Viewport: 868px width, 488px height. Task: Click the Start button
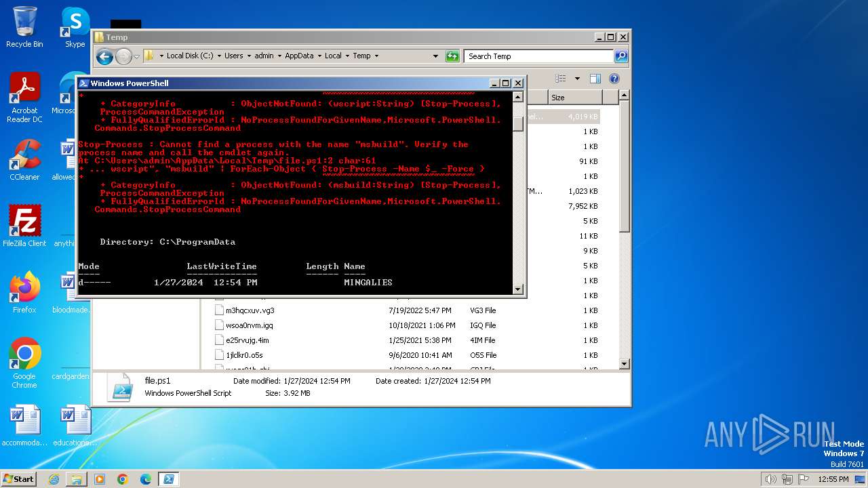(19, 479)
